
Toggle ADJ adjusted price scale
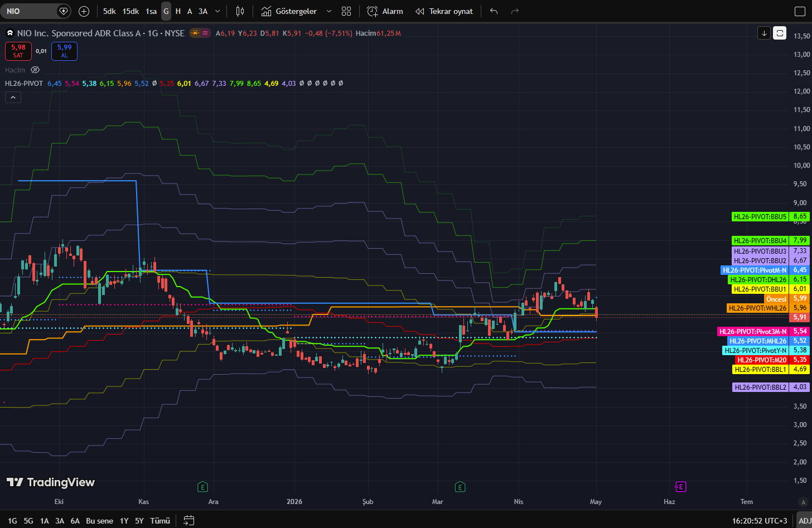805,520
